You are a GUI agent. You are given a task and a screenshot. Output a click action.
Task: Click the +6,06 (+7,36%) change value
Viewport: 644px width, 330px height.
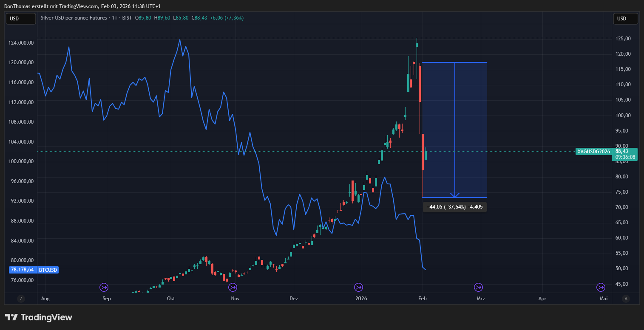pos(227,18)
